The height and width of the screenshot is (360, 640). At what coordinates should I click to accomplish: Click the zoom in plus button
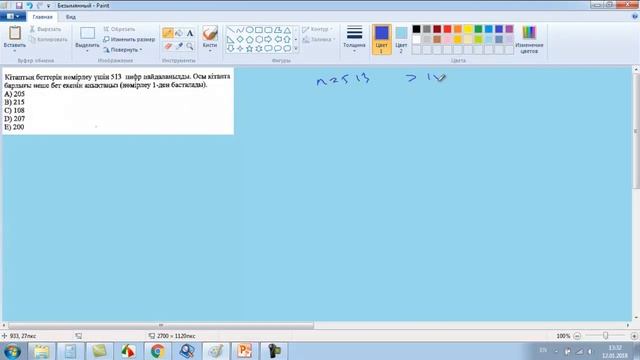click(x=634, y=336)
